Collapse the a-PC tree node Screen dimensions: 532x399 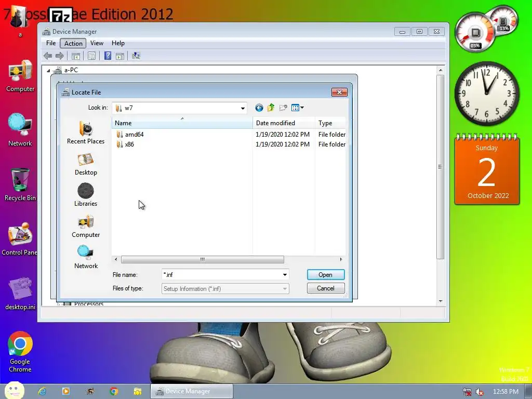point(48,71)
